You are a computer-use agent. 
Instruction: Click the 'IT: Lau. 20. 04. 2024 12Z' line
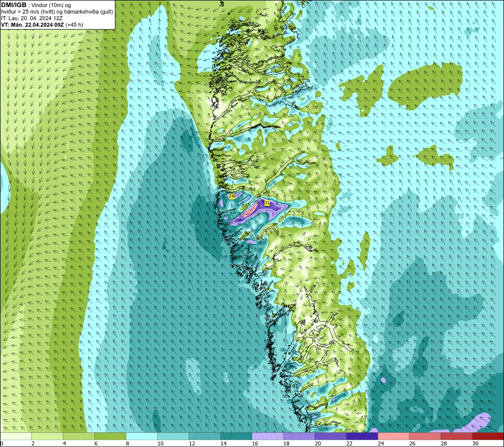pyautogui.click(x=32, y=18)
